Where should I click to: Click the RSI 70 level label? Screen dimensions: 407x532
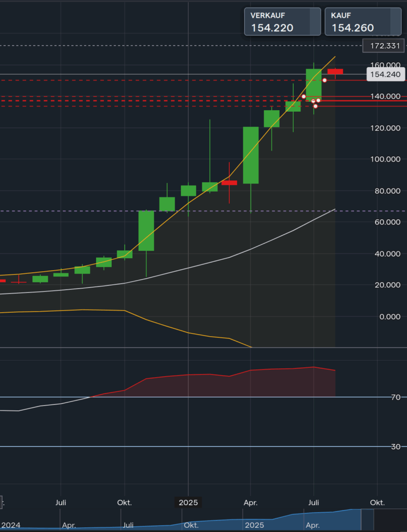396,397
